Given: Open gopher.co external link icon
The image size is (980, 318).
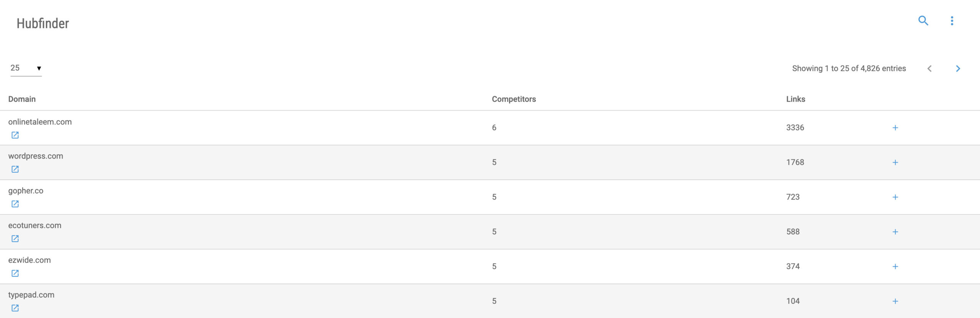Looking at the screenshot, I should (15, 204).
